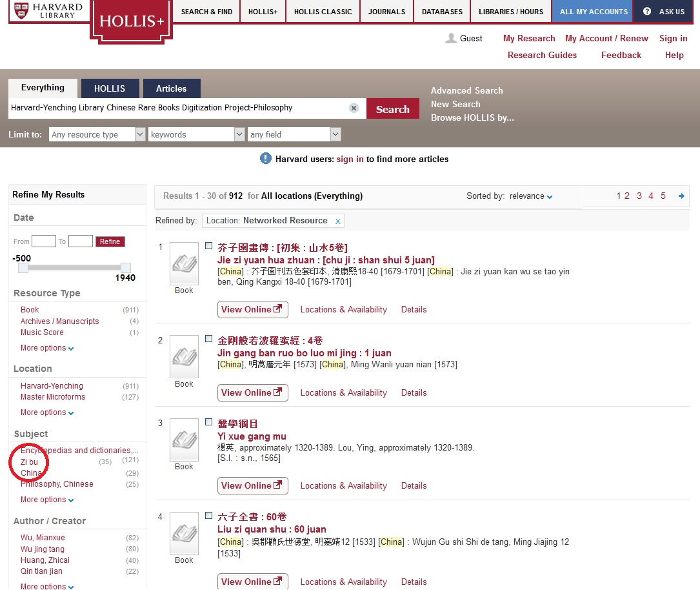
Task: Open the title Yi xue gang mu
Action: (252, 436)
